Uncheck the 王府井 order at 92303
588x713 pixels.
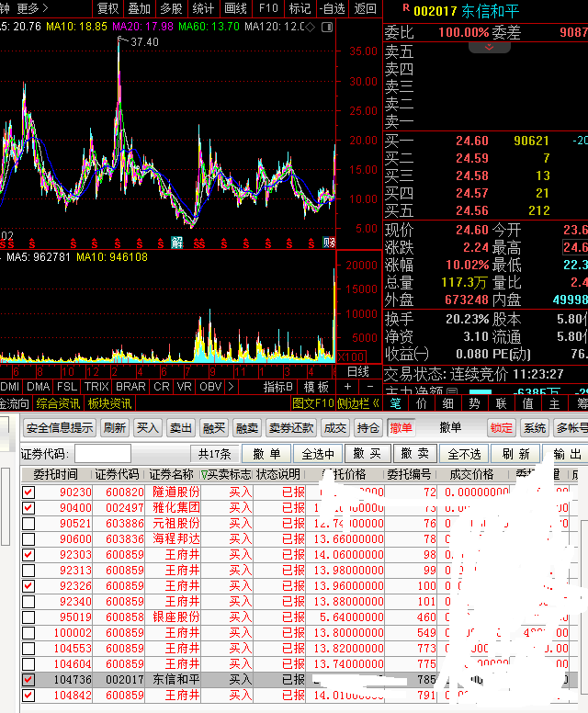pos(28,555)
